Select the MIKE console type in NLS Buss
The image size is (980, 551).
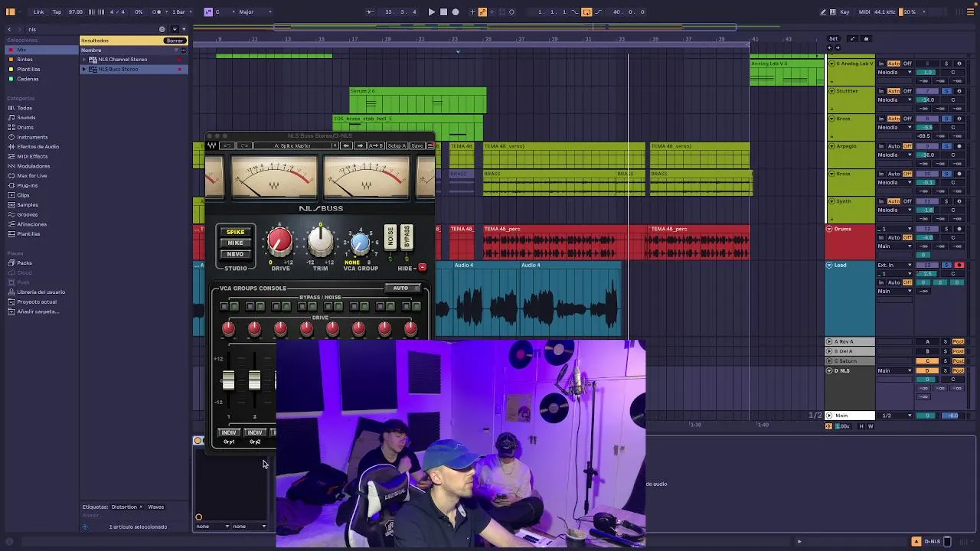235,243
